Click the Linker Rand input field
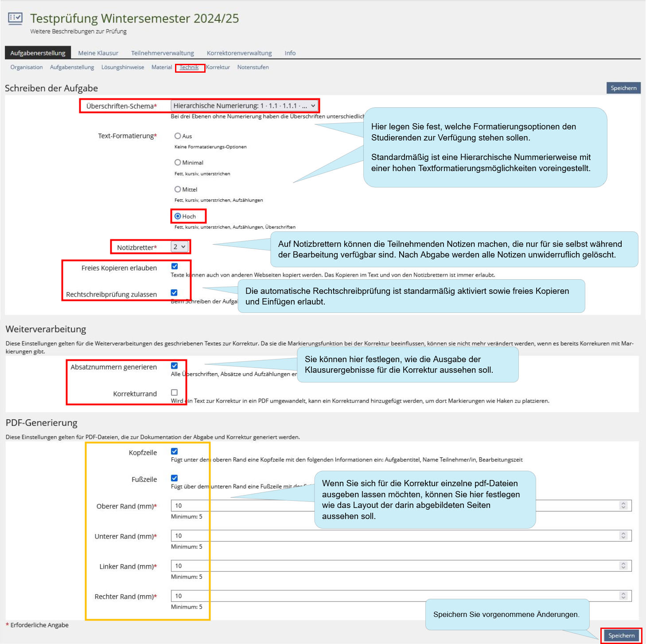This screenshot has height=644, width=646. (401, 566)
